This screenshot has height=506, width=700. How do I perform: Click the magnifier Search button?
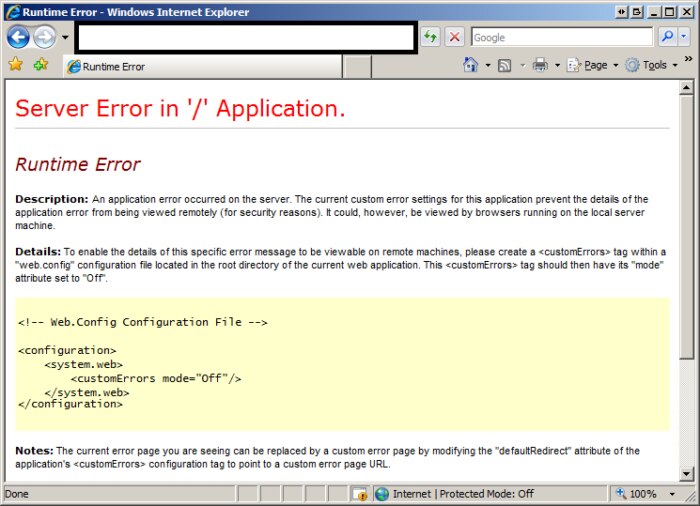click(x=667, y=37)
